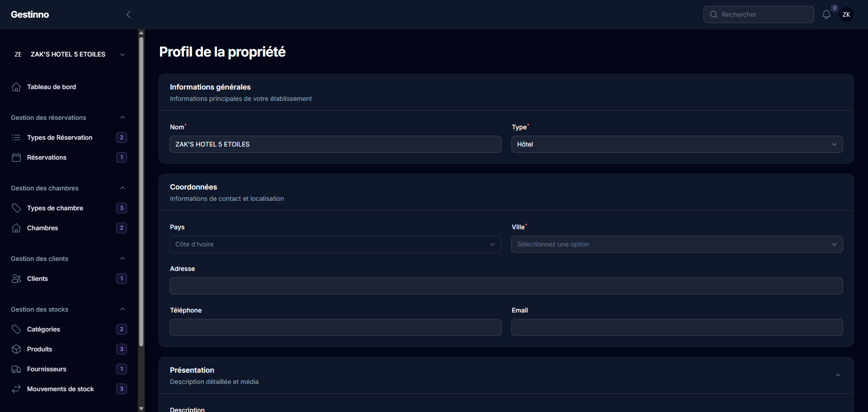Open Tableau de bord menu item
The height and width of the screenshot is (412, 868).
69,87
